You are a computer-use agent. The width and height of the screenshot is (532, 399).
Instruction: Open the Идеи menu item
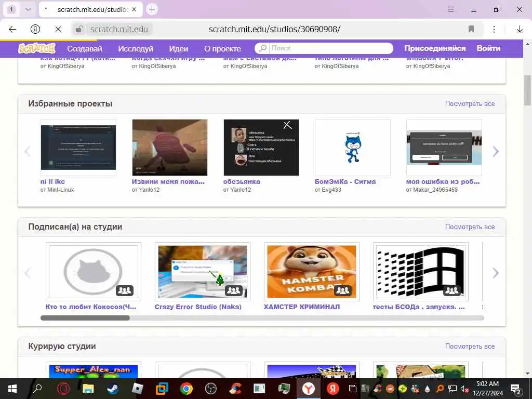pos(179,48)
